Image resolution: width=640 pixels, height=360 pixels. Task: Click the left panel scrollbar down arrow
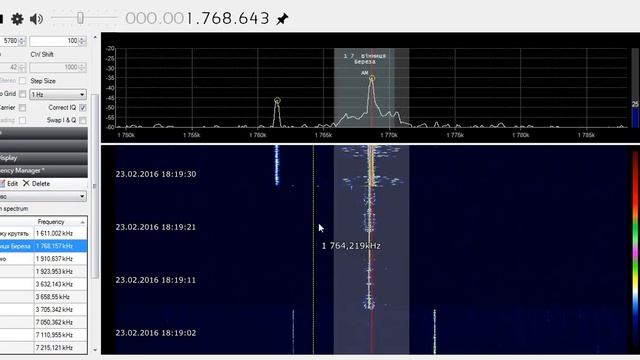click(x=95, y=350)
